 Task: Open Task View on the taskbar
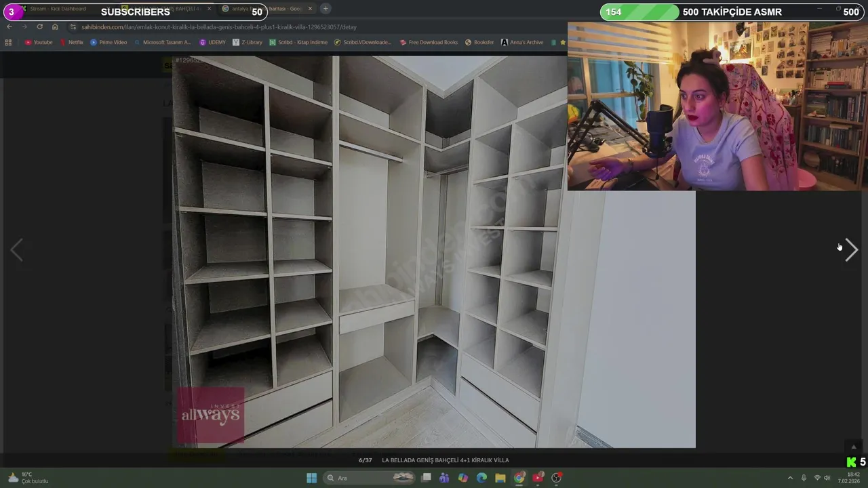[426, 478]
